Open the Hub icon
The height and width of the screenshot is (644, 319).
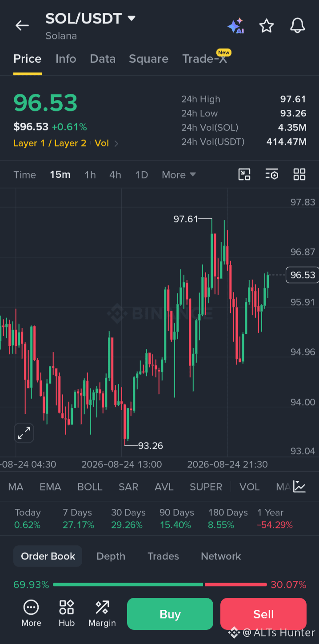coord(67,614)
